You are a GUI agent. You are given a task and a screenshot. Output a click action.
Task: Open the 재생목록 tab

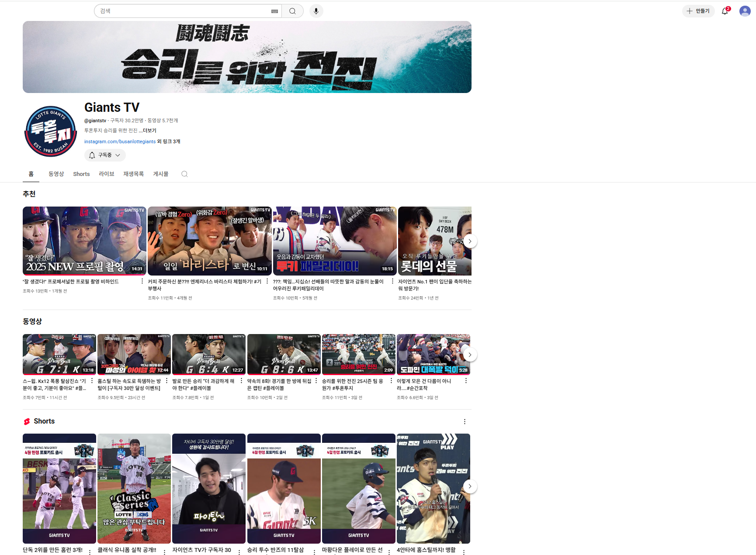133,174
